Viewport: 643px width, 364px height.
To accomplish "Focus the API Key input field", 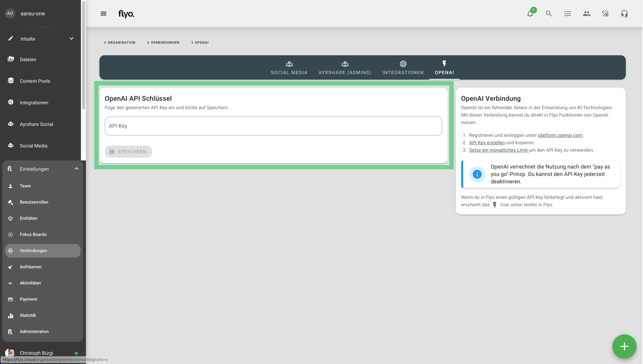I will click(x=273, y=126).
